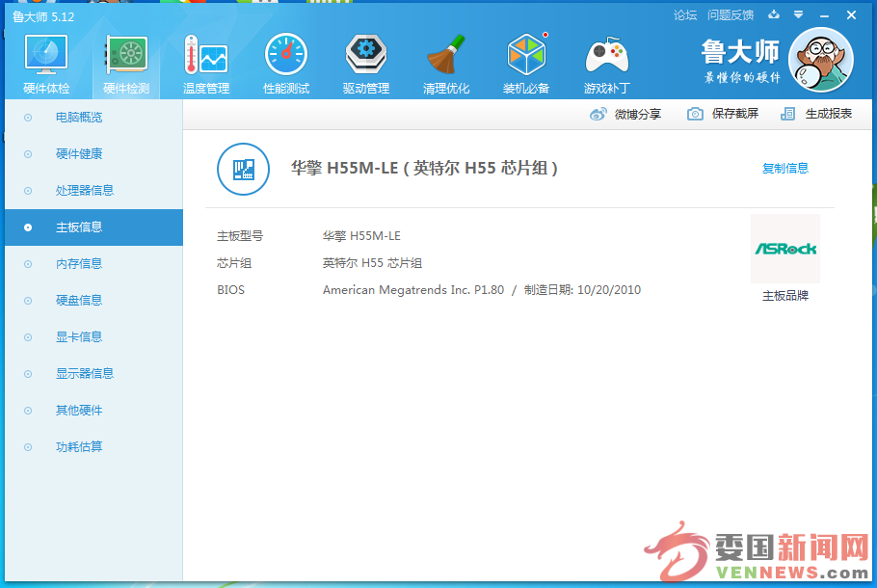Select 显卡信息 in the sidebar

pyautogui.click(x=93, y=337)
